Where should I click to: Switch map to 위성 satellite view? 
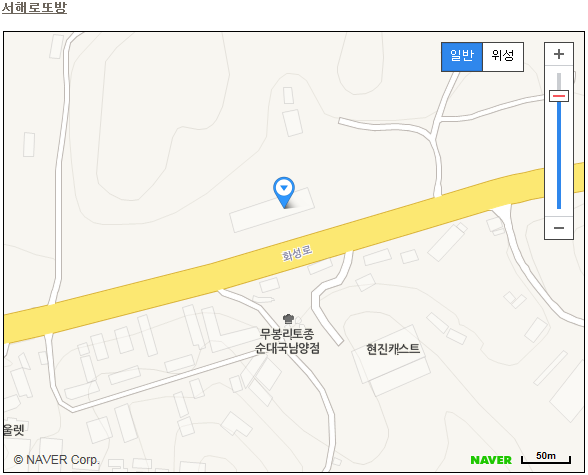(x=503, y=57)
